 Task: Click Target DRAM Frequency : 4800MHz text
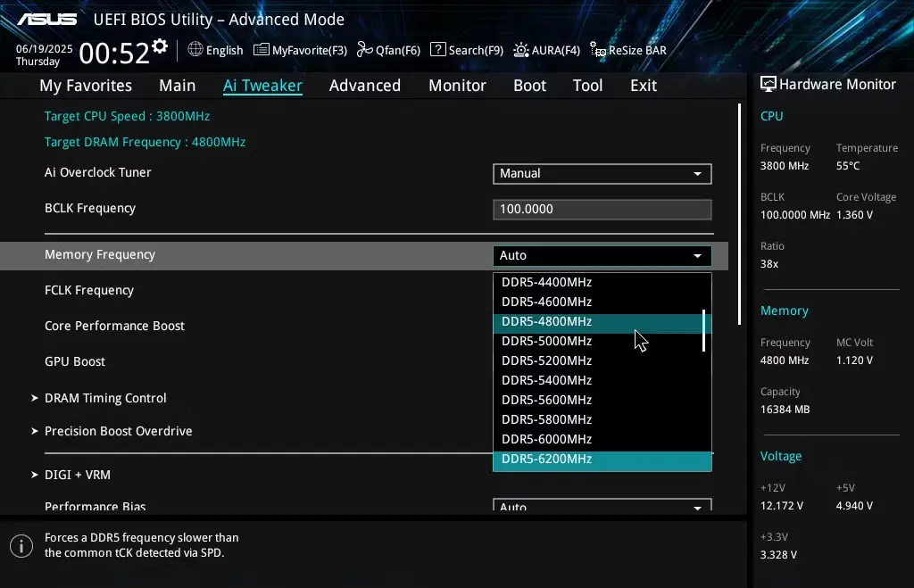(x=145, y=142)
